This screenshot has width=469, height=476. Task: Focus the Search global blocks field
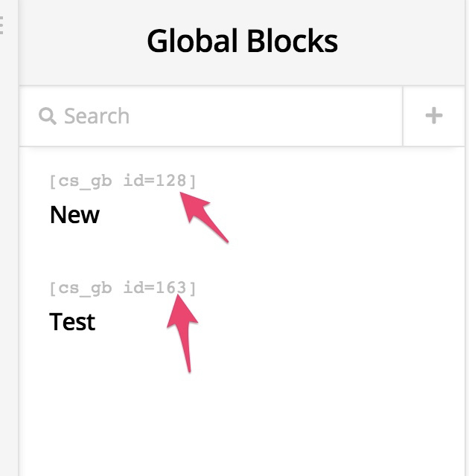pos(211,116)
